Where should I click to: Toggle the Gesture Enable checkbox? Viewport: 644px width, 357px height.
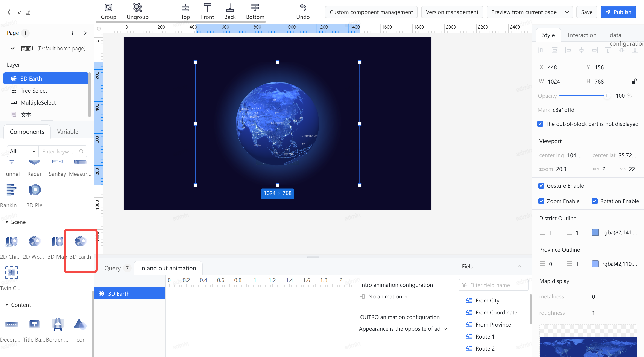click(541, 185)
